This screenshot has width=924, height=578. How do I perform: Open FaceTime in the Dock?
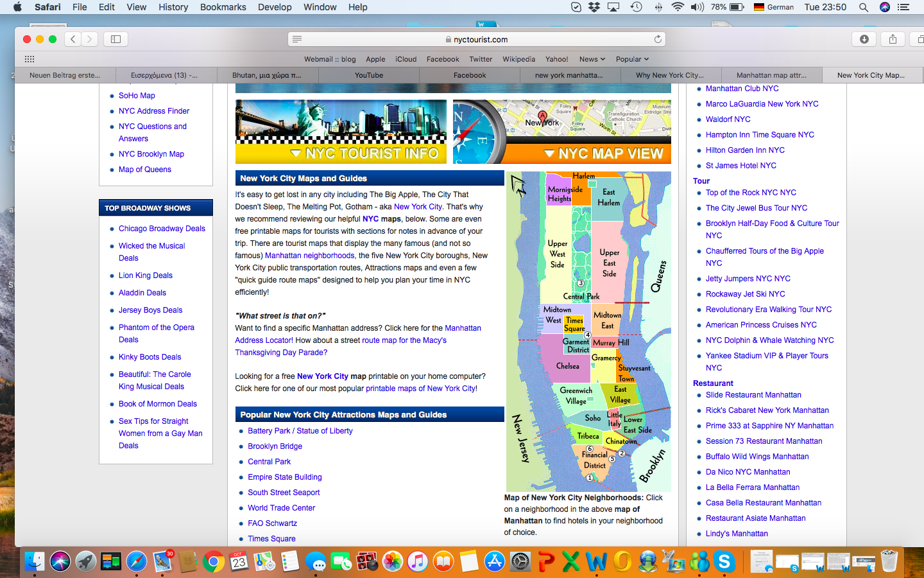[x=341, y=561]
